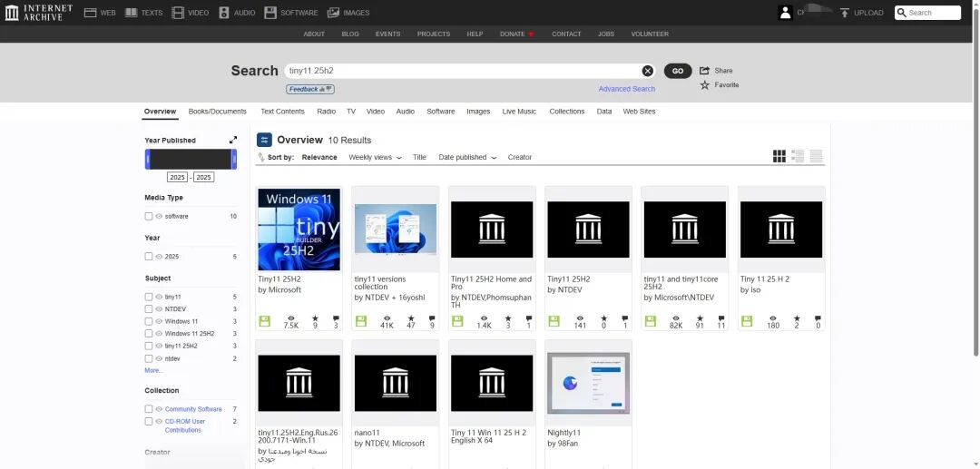
Task: Click the Feedback button
Action: click(x=310, y=89)
